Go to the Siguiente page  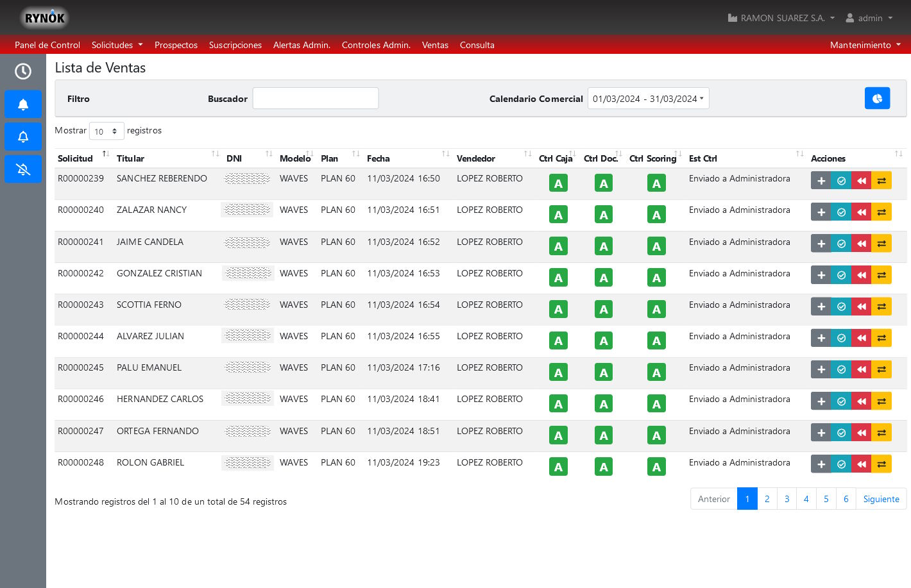[x=881, y=499]
